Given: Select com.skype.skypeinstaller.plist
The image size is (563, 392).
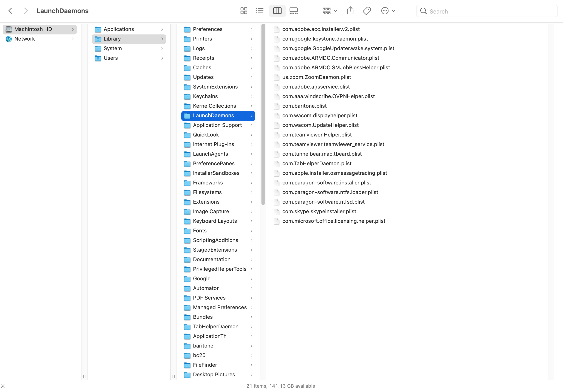Looking at the screenshot, I should 319,211.
